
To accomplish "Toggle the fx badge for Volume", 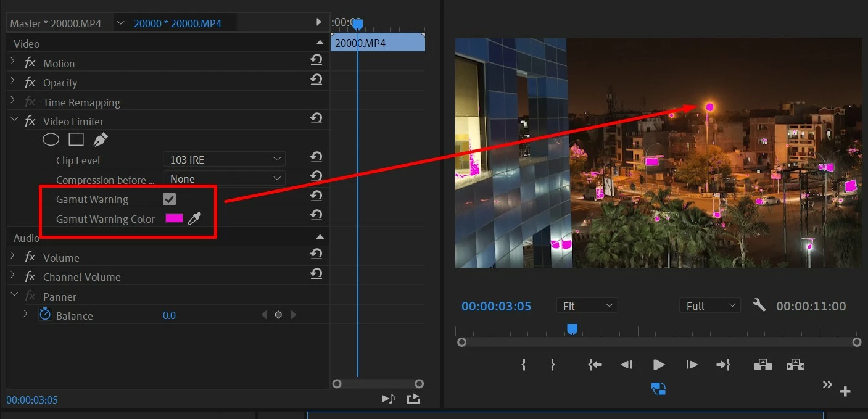I will pyautogui.click(x=30, y=257).
